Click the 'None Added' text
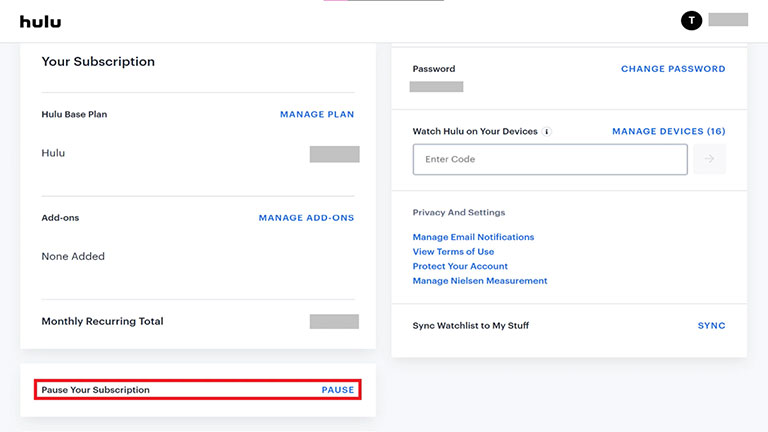This screenshot has width=768, height=432. pyautogui.click(x=73, y=256)
